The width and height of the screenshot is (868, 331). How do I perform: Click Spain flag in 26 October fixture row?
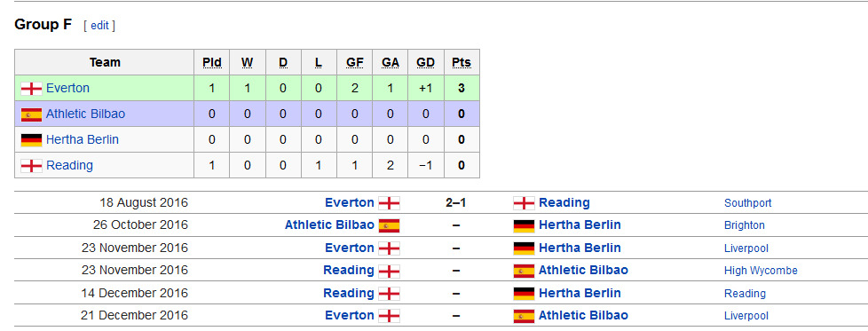tap(389, 225)
